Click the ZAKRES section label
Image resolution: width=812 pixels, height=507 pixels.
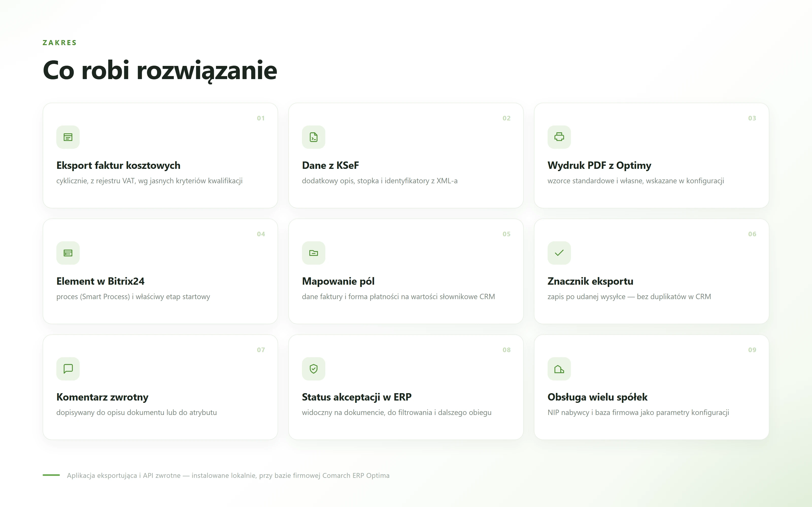pos(60,43)
